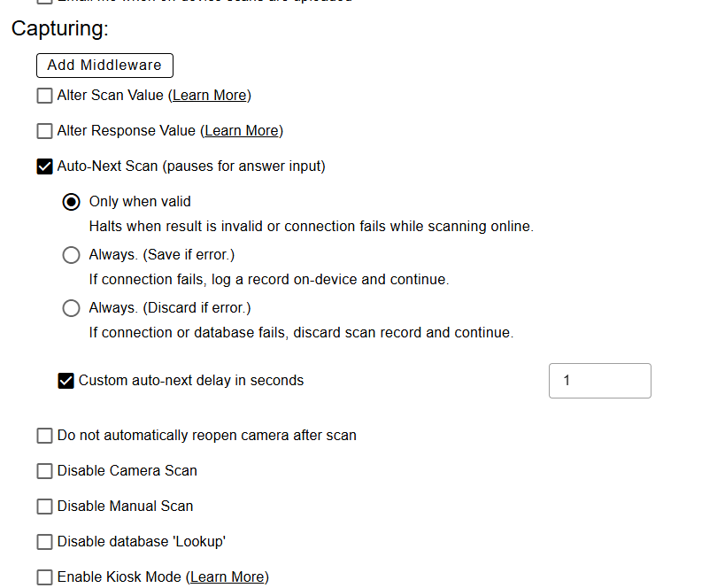Enable the Disable Manual Scan checkbox
The height and width of the screenshot is (588, 717).
(44, 507)
